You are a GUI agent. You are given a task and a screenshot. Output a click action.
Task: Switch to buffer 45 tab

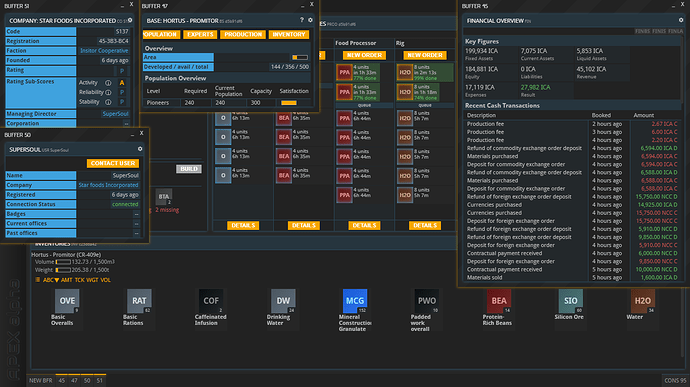coord(62,380)
